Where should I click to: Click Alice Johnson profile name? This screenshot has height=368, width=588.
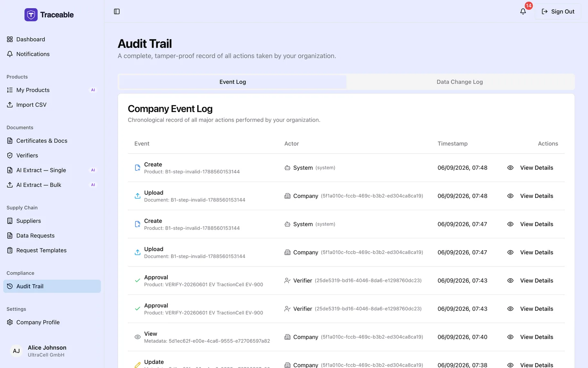click(x=47, y=348)
